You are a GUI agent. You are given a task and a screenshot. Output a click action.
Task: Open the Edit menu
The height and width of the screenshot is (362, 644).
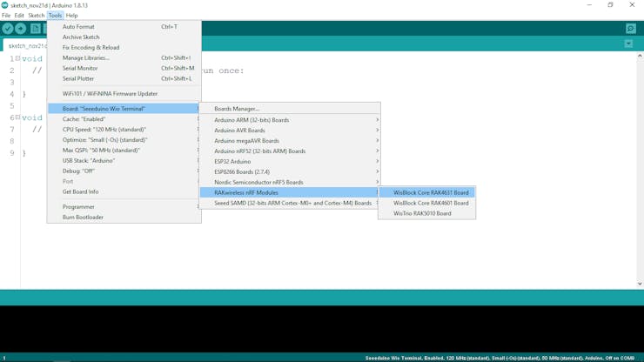point(19,15)
